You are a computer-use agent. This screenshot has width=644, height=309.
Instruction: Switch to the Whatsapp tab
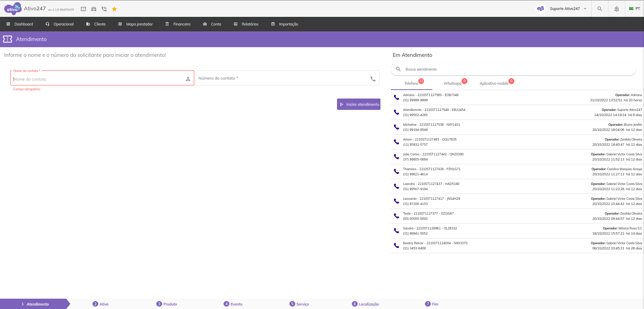453,83
